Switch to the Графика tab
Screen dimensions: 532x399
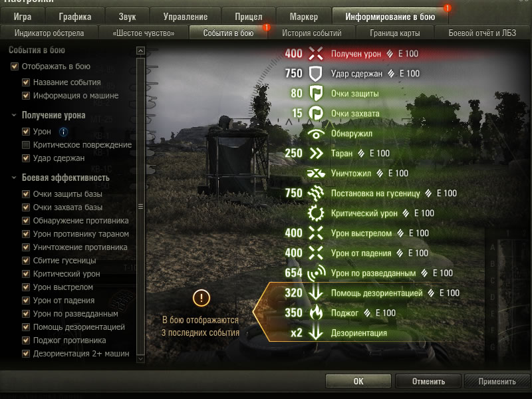74,17
